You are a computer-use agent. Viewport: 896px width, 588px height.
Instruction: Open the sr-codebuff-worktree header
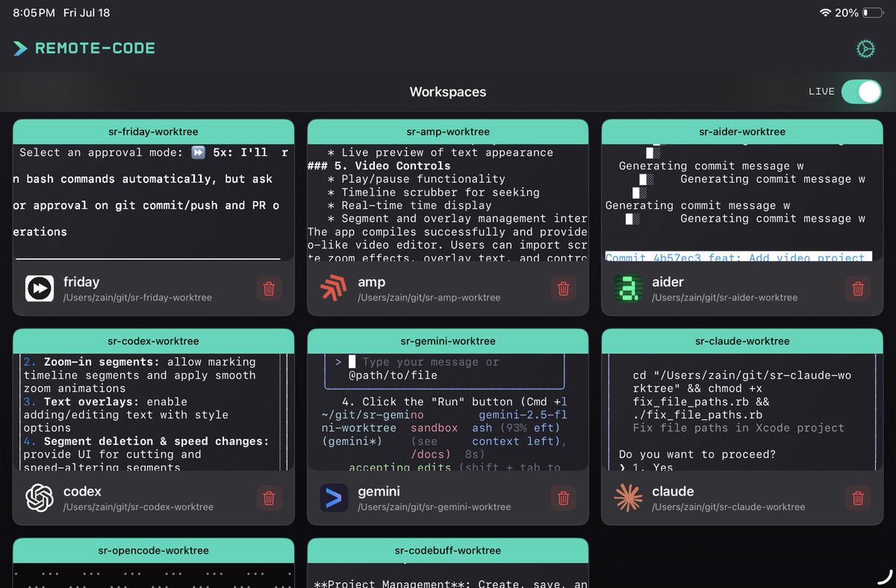pos(448,551)
